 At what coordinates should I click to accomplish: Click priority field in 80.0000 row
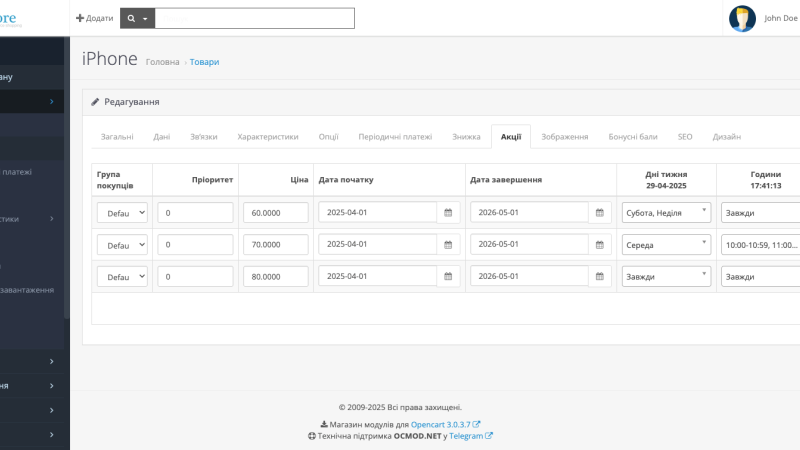coord(195,276)
